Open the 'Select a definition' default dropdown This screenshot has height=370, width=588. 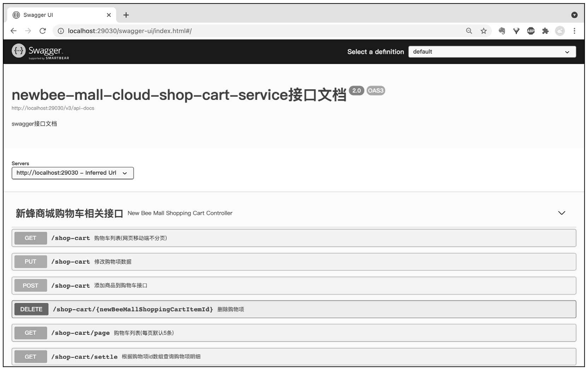click(x=492, y=52)
